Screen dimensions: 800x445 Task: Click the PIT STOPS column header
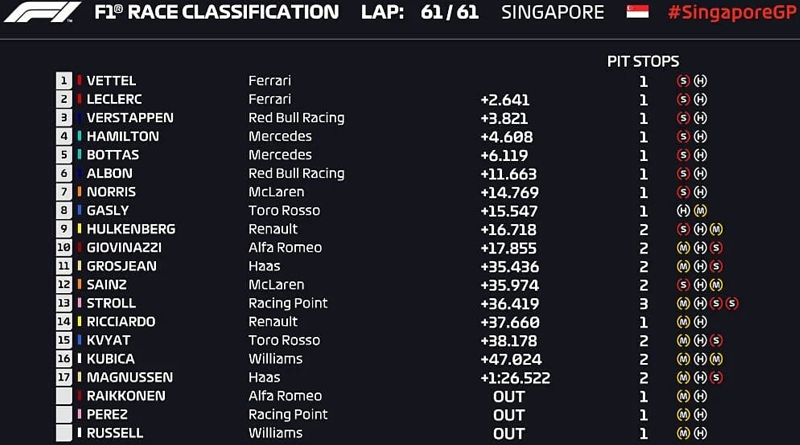click(643, 61)
